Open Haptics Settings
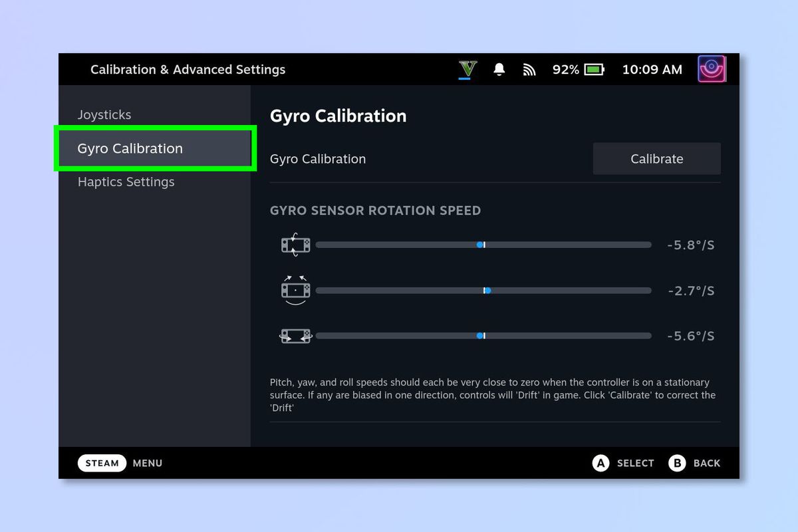 tap(126, 182)
